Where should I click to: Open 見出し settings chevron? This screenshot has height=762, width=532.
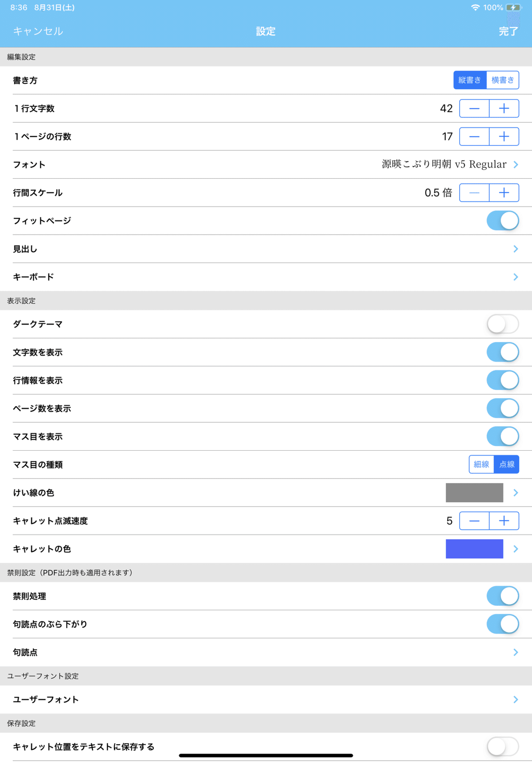coord(516,249)
